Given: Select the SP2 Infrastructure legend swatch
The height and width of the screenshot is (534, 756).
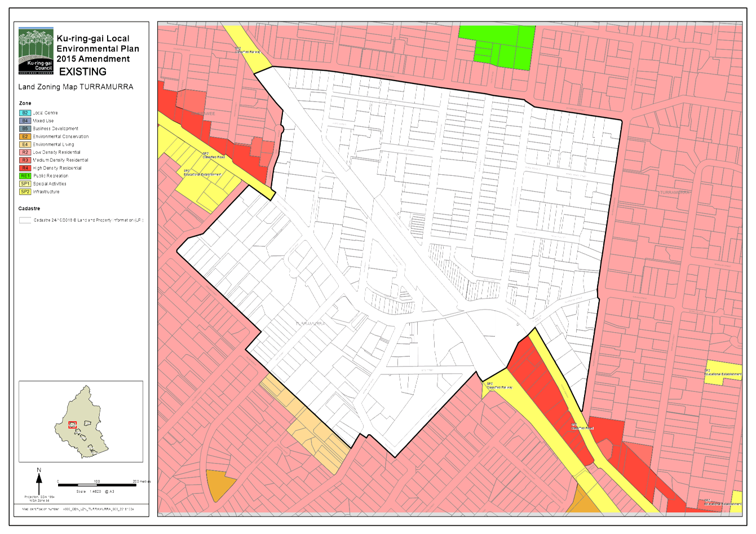Looking at the screenshot, I should 25,192.
